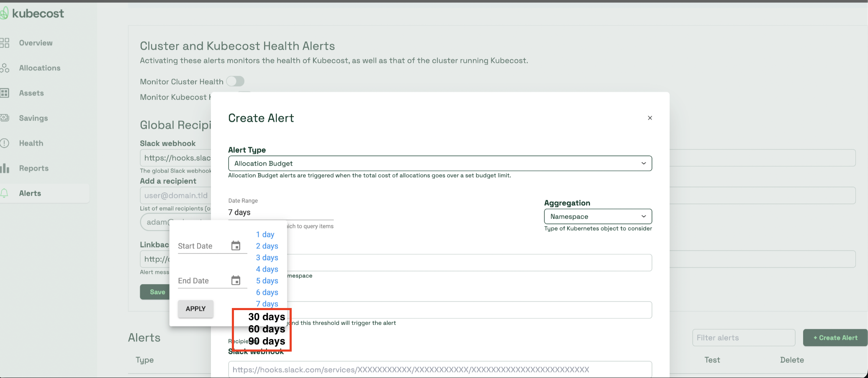
Task: Select 4 days range
Action: pos(267,269)
